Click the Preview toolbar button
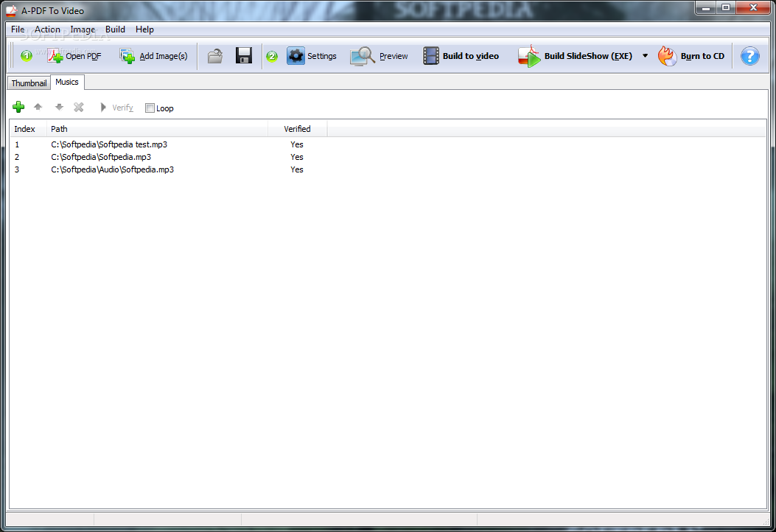This screenshot has height=532, width=776. coord(379,56)
